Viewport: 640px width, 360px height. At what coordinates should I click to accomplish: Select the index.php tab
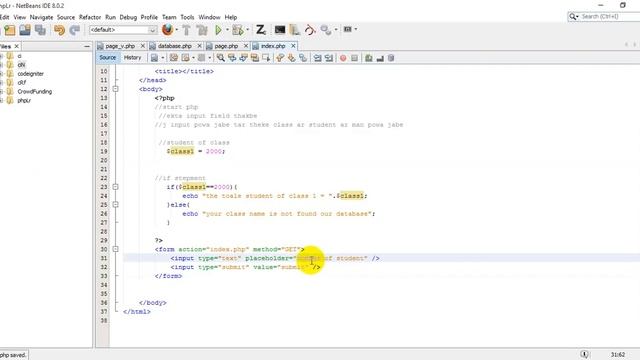[x=273, y=46]
